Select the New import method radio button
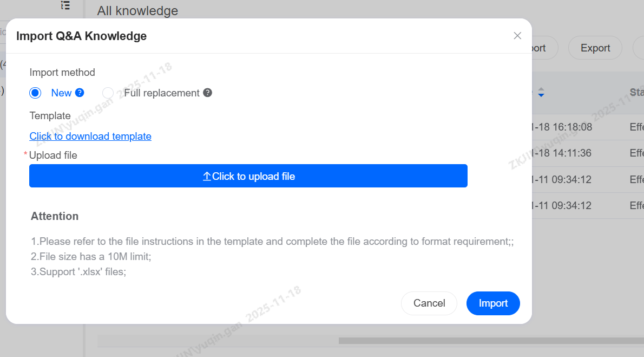The width and height of the screenshot is (644, 357). [36, 93]
